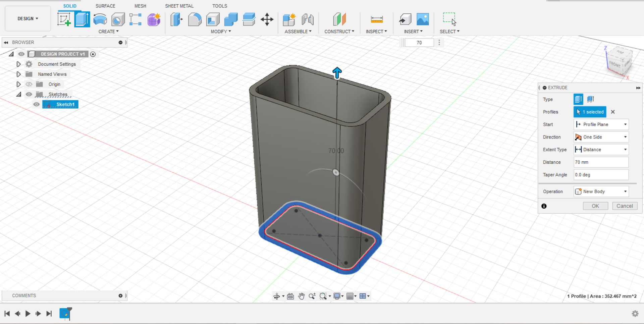Select the Press Pull tool
This screenshot has width=644, height=324.
(176, 19)
